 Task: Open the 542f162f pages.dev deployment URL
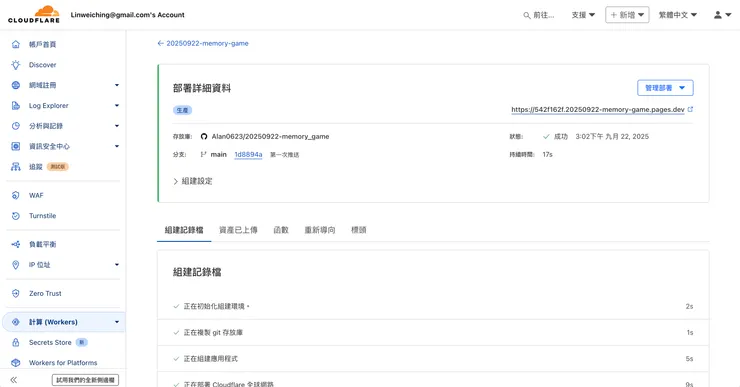pos(597,109)
